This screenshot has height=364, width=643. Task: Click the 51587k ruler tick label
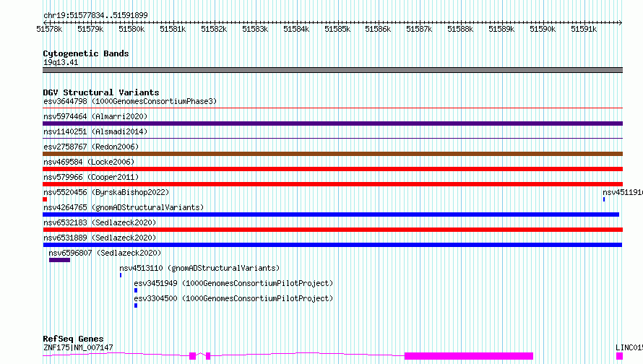click(x=419, y=30)
